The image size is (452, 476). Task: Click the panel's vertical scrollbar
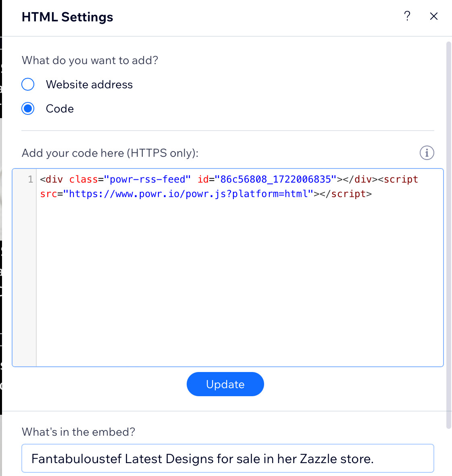point(448,235)
